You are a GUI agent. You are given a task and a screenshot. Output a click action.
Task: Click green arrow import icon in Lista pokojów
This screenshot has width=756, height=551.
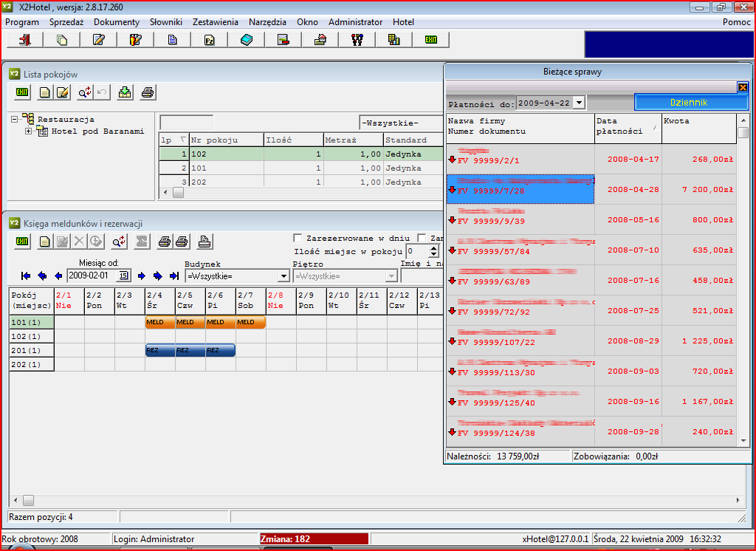[x=125, y=92]
